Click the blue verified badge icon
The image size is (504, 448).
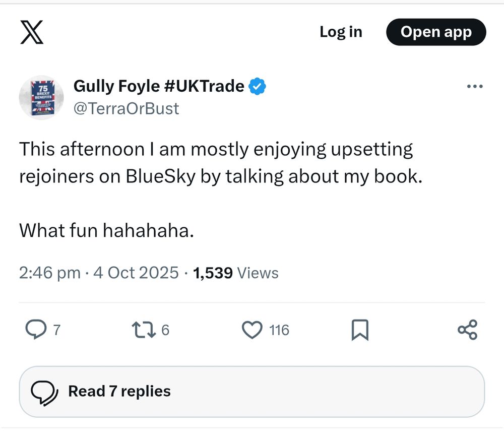258,87
